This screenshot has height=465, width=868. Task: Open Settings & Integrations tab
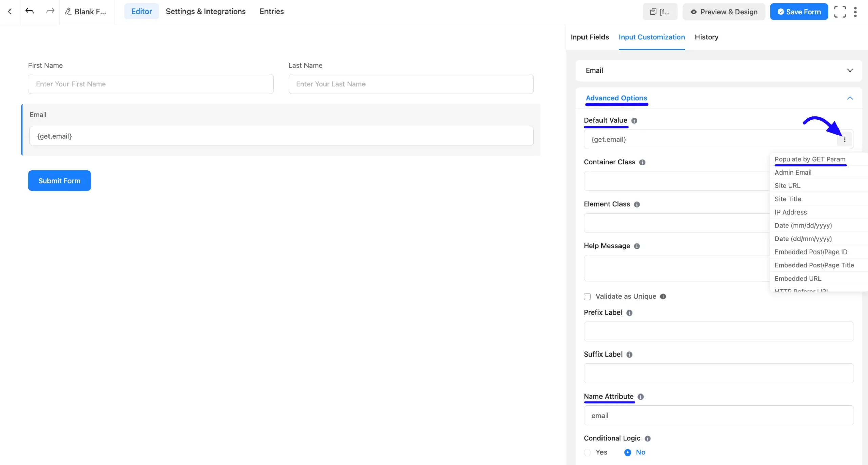[x=205, y=12]
